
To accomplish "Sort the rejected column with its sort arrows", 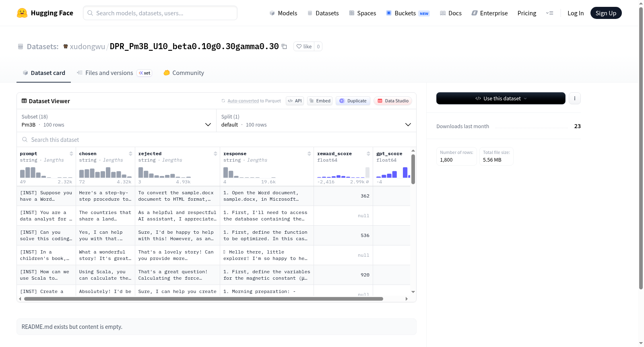I will [x=215, y=154].
